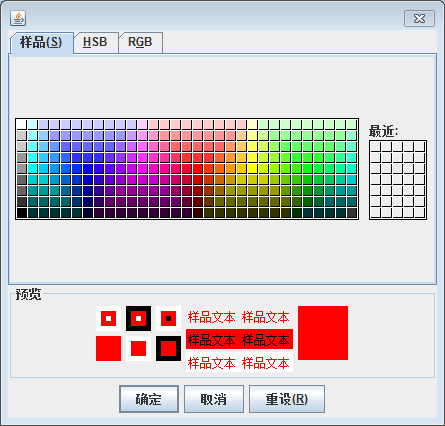Open the Java window menu icon

click(x=18, y=18)
